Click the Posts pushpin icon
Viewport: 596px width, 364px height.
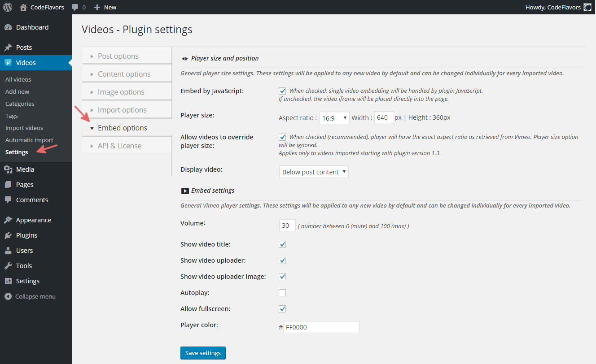[8, 48]
